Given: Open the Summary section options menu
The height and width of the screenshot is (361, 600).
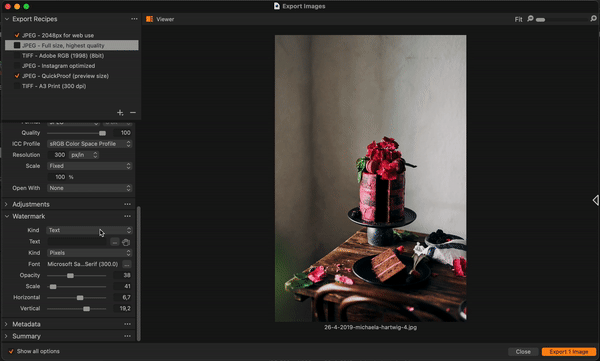Looking at the screenshot, I should (x=127, y=336).
